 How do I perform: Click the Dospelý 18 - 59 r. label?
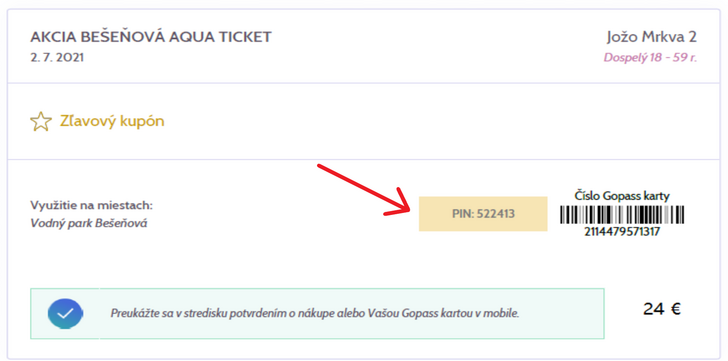(x=650, y=58)
